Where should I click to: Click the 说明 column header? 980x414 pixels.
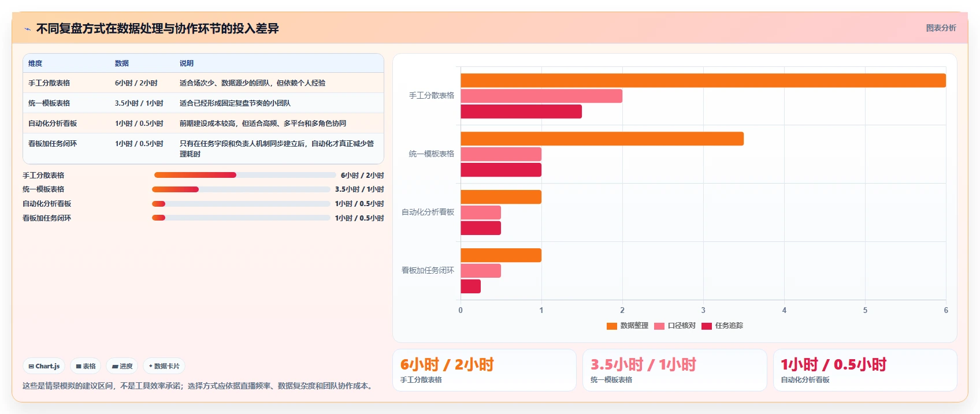[187, 64]
